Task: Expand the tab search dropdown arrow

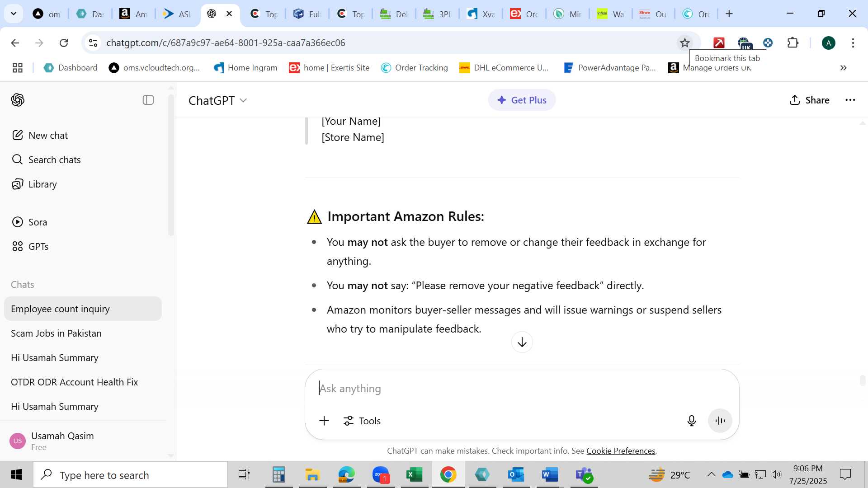Action: 14,14
